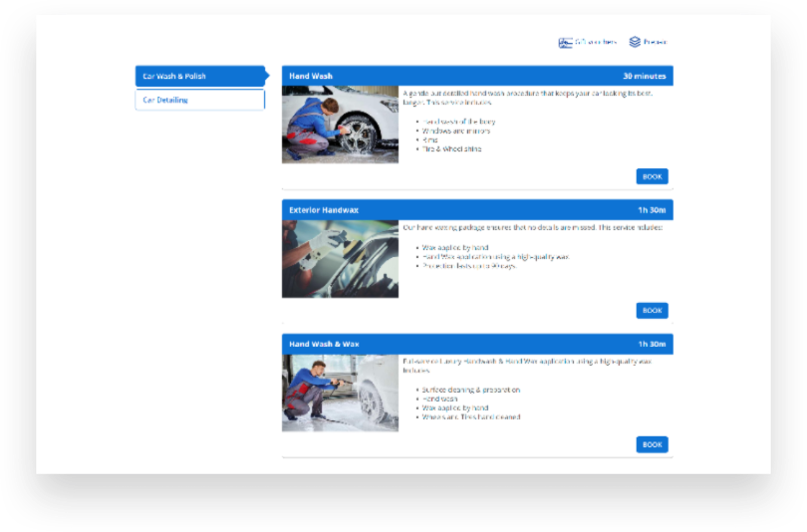Click the 30 minutes duration label
This screenshot has height=532, width=807.
tap(644, 76)
